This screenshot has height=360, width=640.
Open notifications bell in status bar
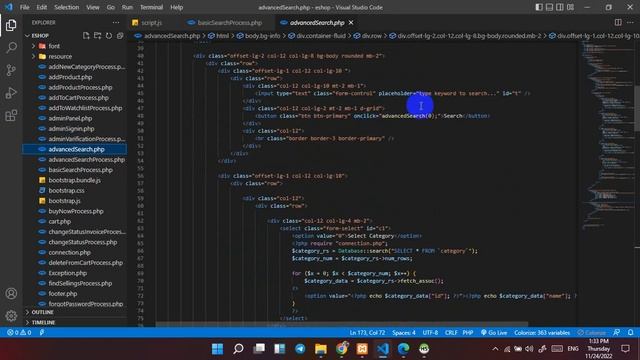tap(631, 333)
